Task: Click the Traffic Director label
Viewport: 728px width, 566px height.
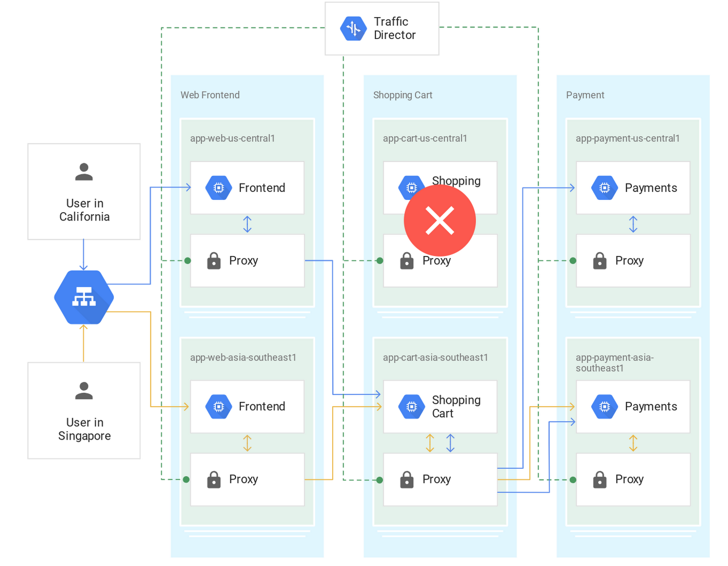Action: point(395,28)
